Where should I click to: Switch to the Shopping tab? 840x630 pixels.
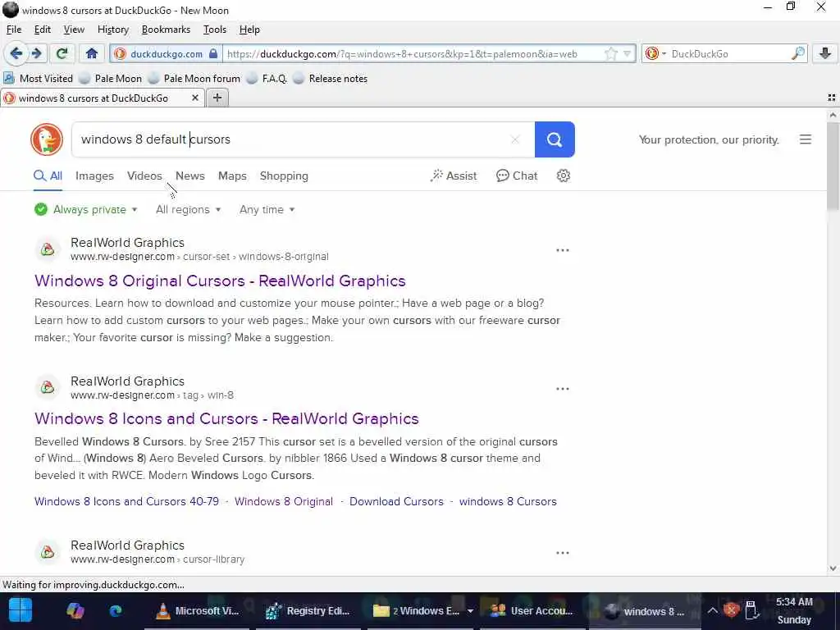284,176
